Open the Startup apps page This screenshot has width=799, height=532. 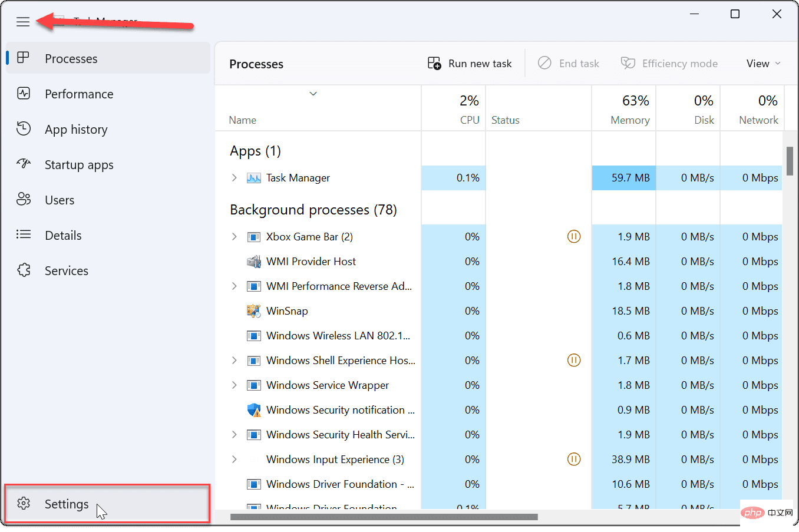click(108, 164)
